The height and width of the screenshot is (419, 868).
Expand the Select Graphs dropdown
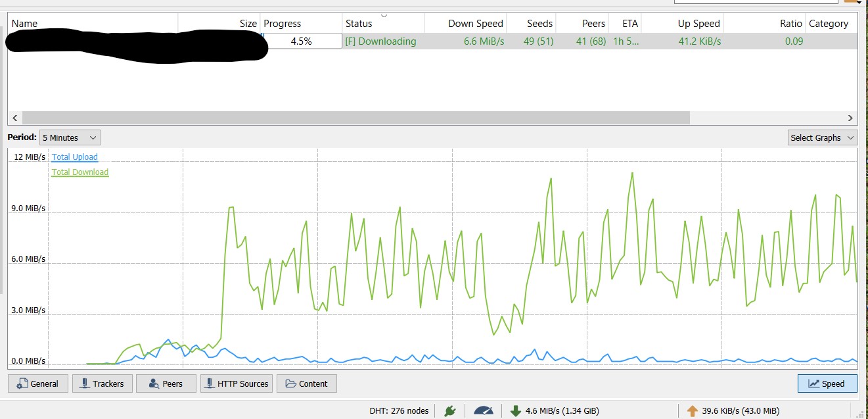point(823,137)
